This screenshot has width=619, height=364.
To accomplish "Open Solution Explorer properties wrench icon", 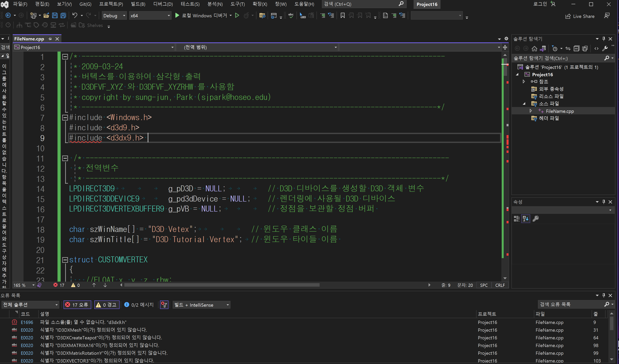I will coord(605,49).
